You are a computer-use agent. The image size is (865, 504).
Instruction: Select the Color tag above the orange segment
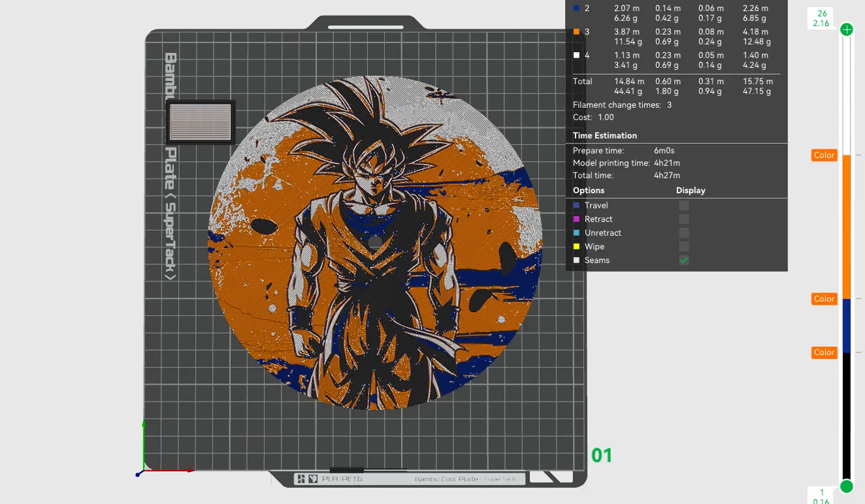click(x=824, y=155)
